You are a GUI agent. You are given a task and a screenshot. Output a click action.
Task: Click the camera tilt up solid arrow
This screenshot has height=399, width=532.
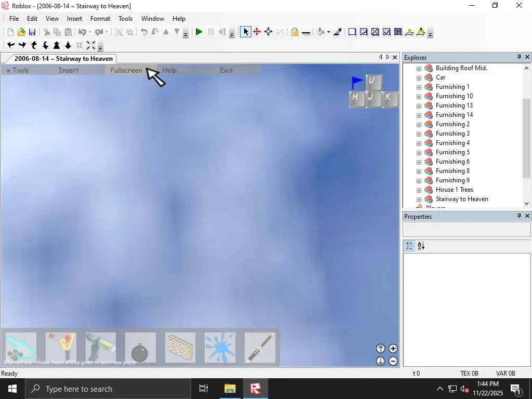point(57,45)
